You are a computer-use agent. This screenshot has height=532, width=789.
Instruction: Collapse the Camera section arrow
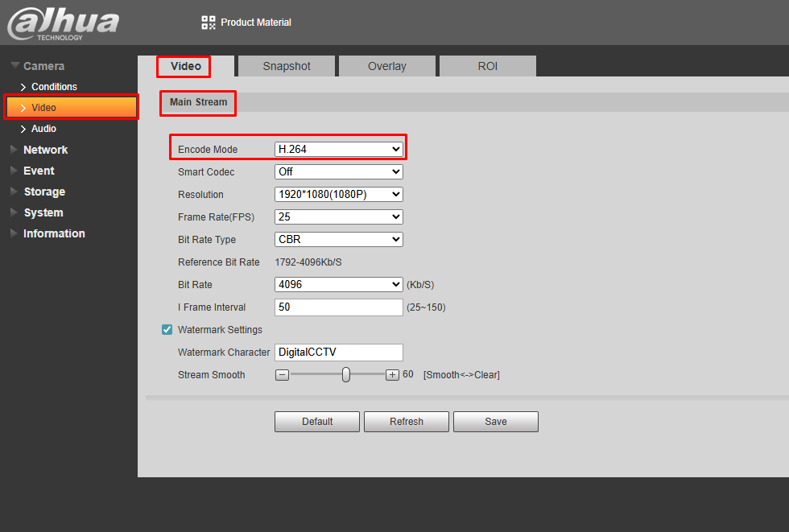(14, 66)
